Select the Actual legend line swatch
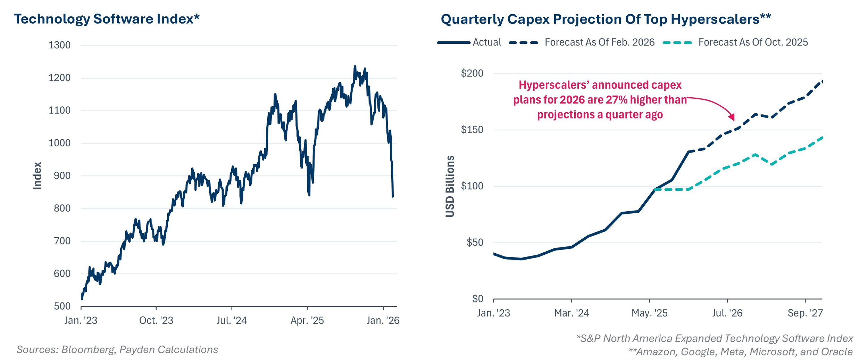The image size is (868, 360). [x=454, y=43]
